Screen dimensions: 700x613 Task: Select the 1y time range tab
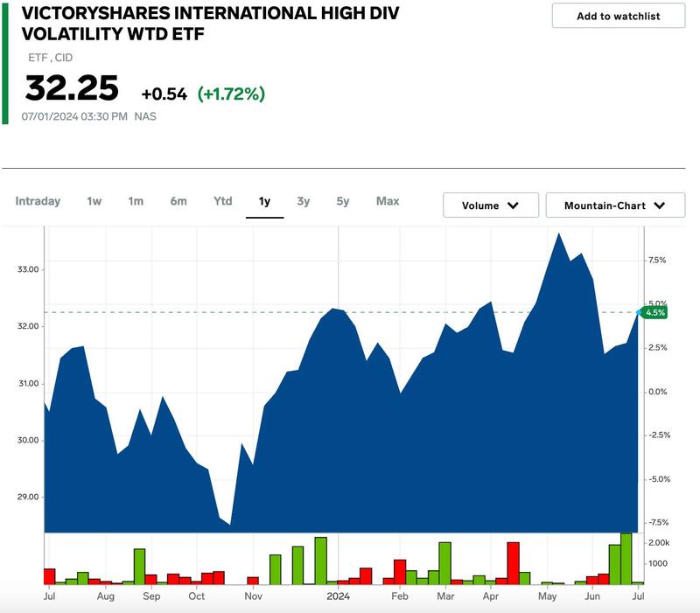pos(265,202)
